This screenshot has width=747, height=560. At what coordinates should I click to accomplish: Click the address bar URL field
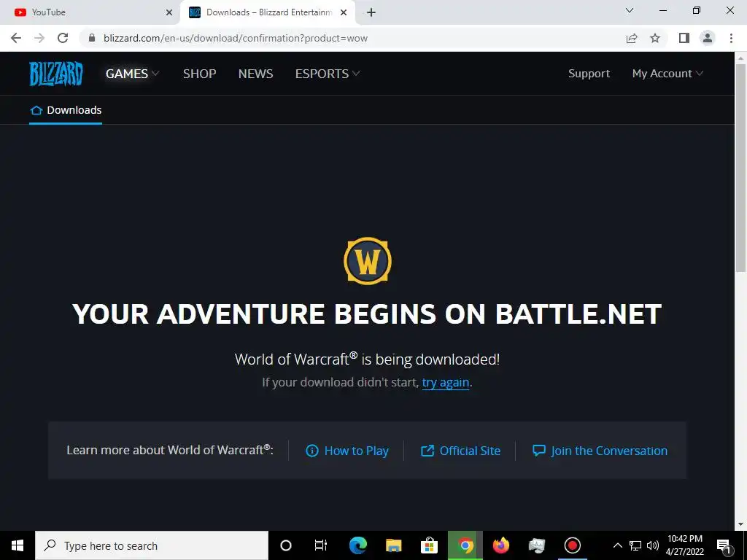352,38
